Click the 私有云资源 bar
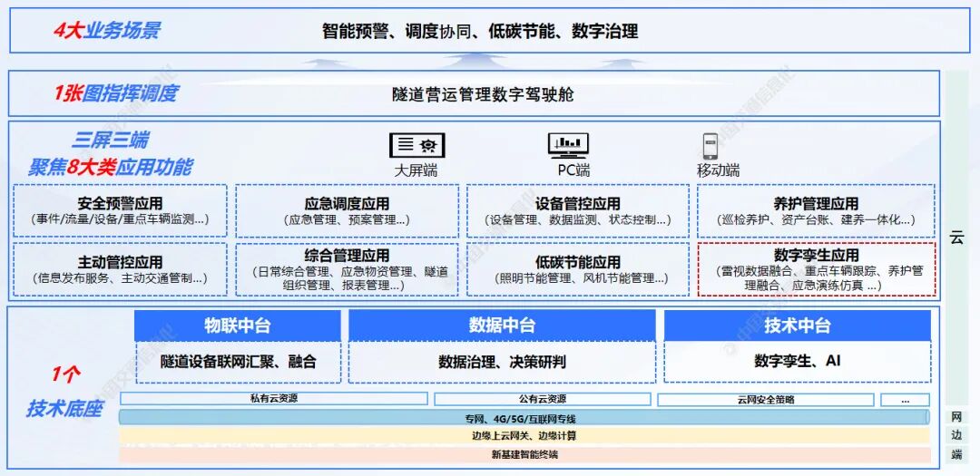This screenshot has height=476, width=980. (x=274, y=399)
